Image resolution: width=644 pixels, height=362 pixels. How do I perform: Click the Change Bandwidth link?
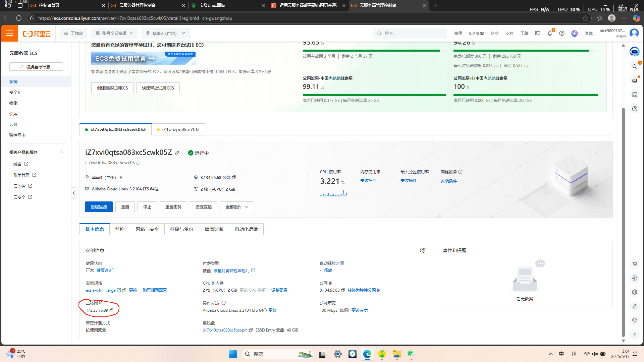pos(360,310)
